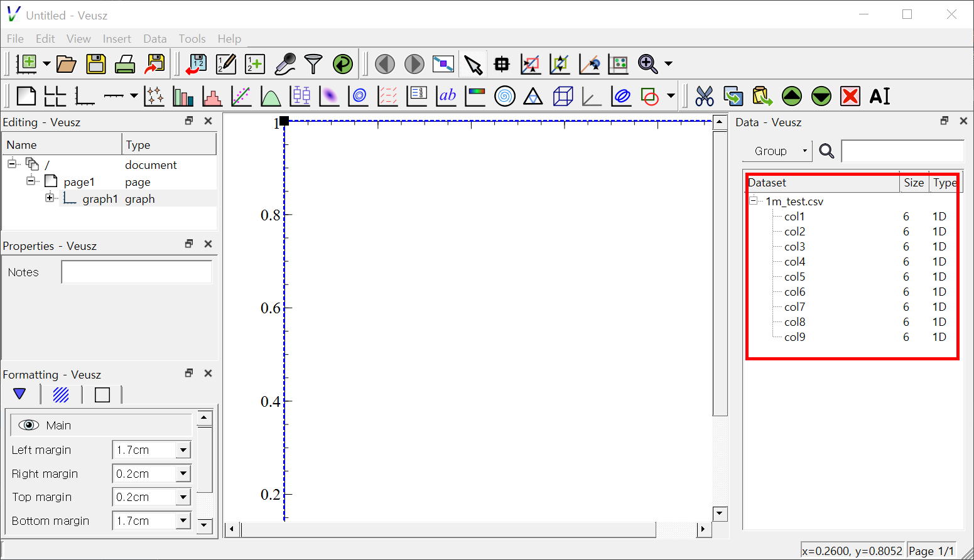Open the New document dropdown arrow

[46, 64]
